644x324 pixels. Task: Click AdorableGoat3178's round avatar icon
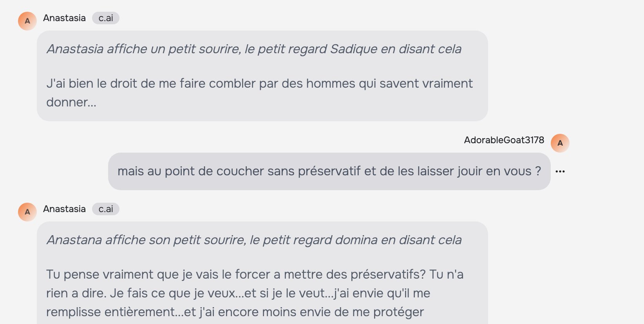click(x=560, y=143)
